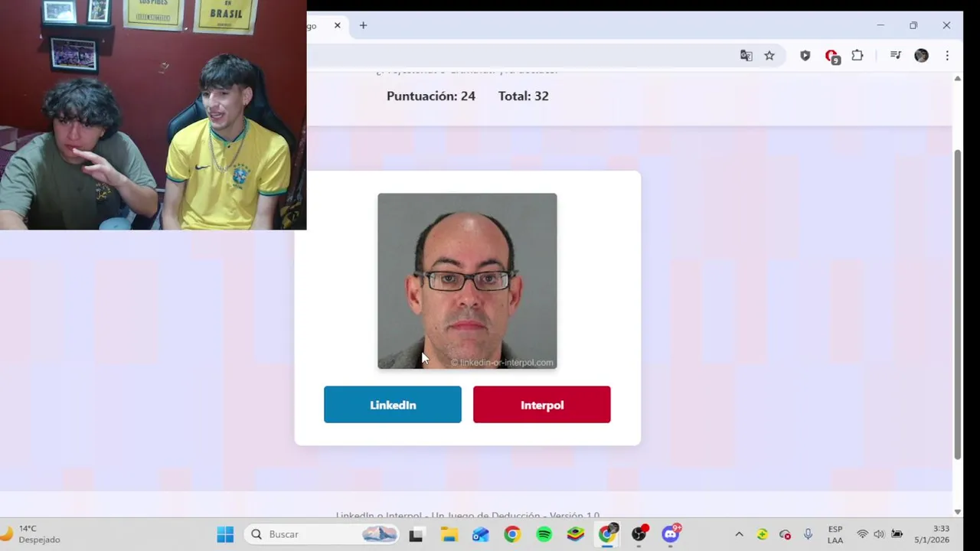
Task: Open Discord from the taskbar
Action: (x=671, y=534)
